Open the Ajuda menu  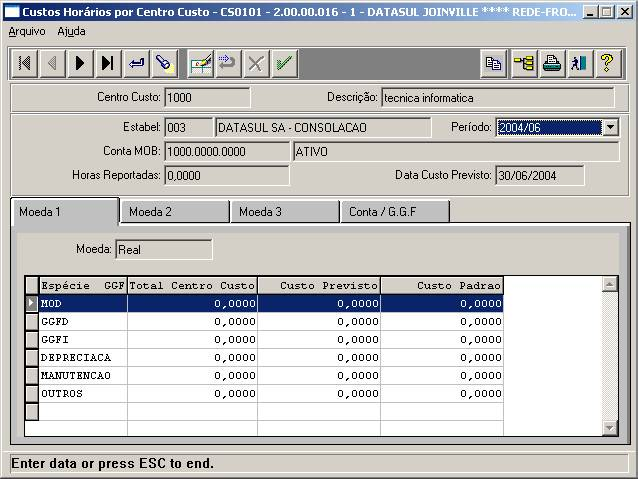tap(71, 31)
